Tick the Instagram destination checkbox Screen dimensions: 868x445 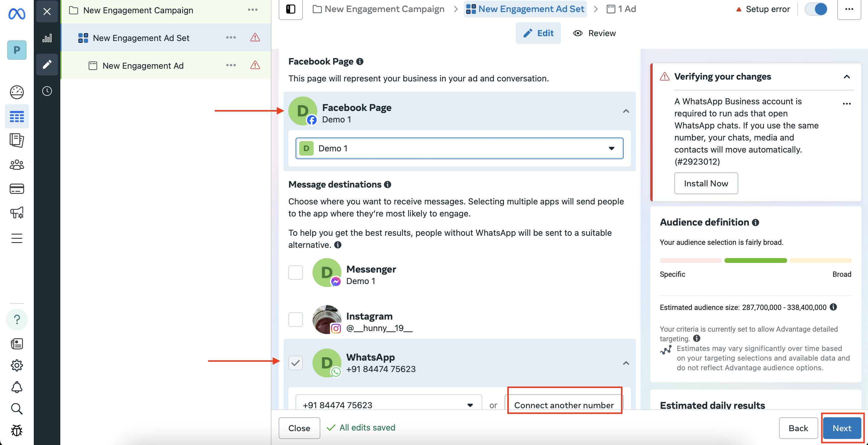(x=296, y=319)
